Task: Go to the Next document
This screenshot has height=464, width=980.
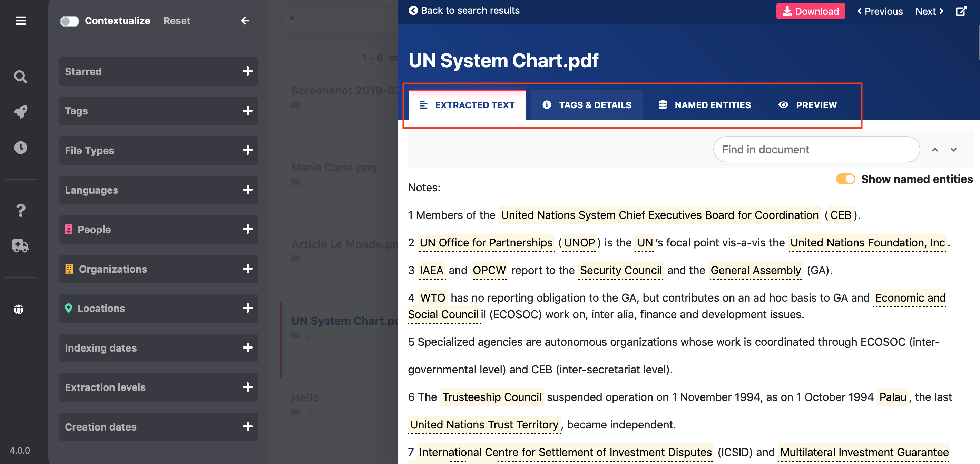Action: pyautogui.click(x=929, y=11)
